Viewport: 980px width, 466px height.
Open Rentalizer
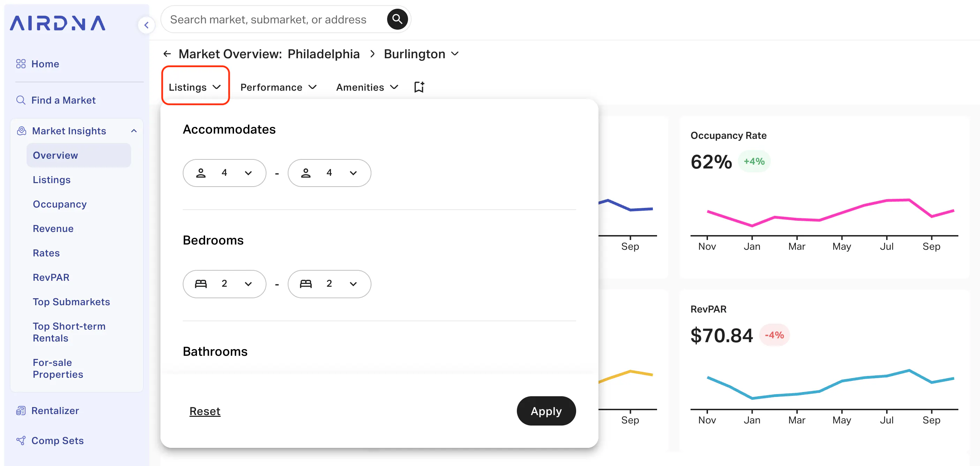coord(55,411)
